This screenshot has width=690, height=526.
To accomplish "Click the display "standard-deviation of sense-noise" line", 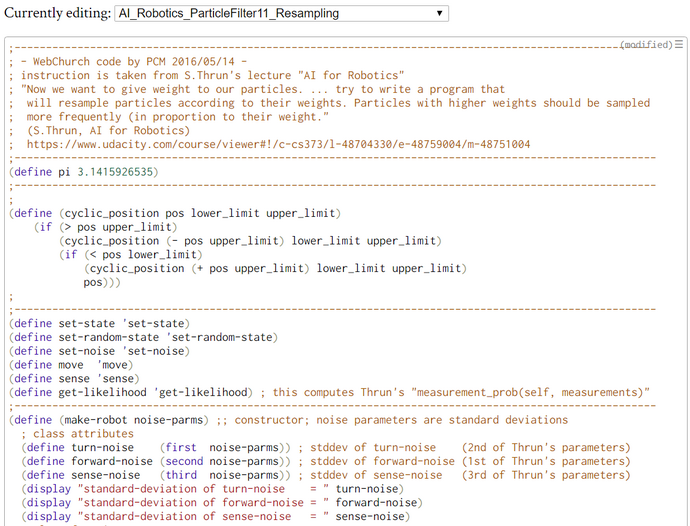I will tap(216, 517).
